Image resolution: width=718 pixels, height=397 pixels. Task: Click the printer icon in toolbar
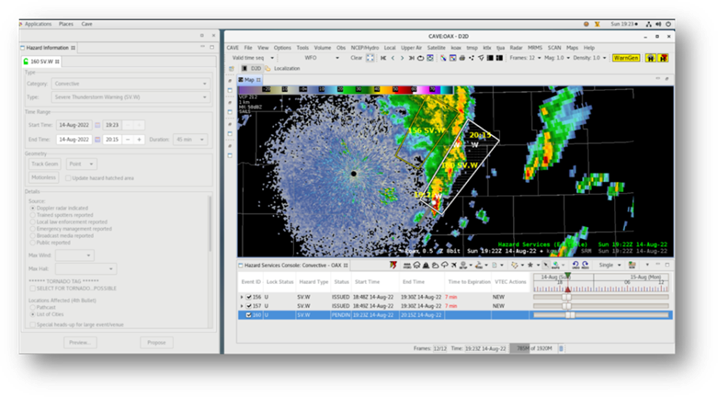point(462,58)
